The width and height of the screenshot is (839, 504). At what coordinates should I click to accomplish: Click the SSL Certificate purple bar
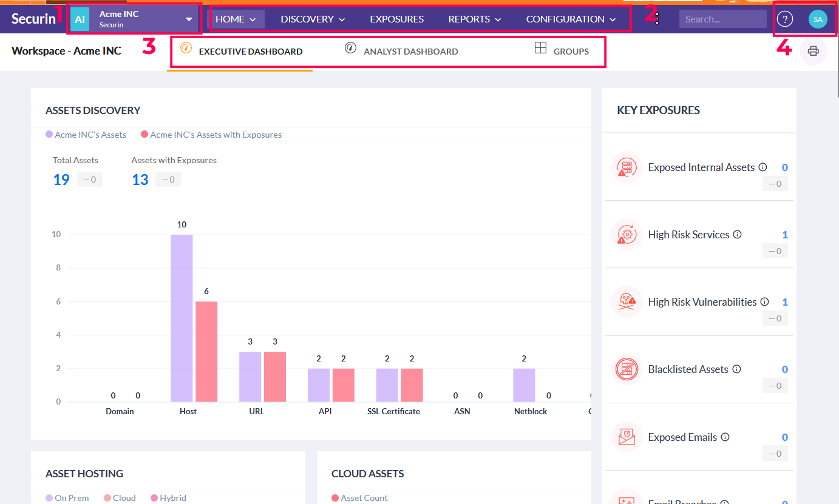click(387, 385)
